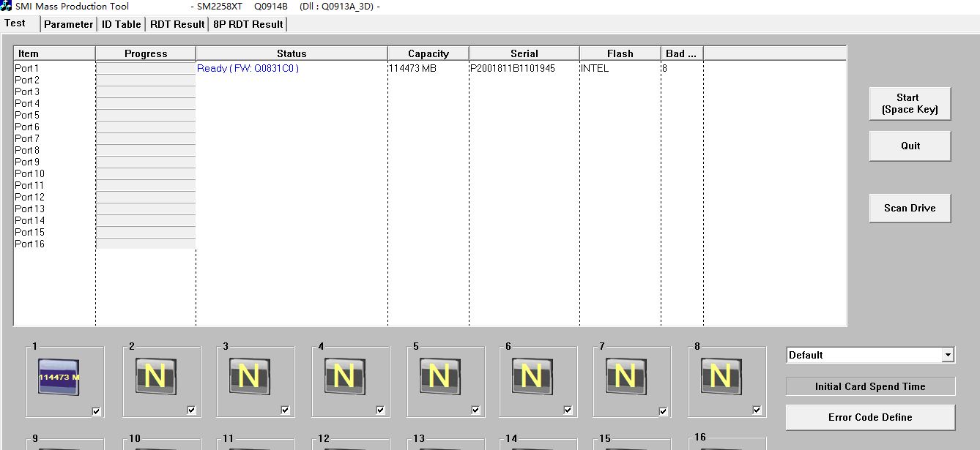
Task: Click the Port 1 progress bar cell
Action: pyautogui.click(x=146, y=69)
